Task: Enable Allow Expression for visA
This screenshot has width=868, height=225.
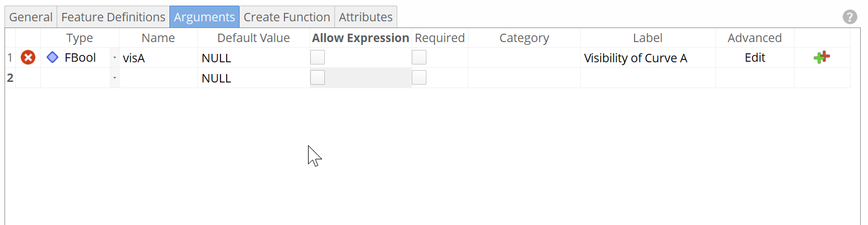Action: [318, 57]
